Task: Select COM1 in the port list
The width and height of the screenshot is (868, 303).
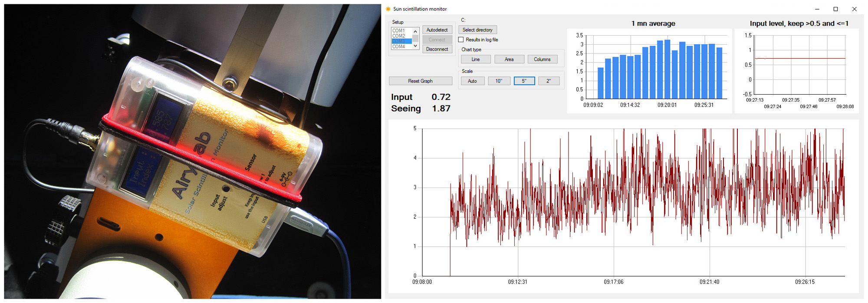Action: pos(399,31)
